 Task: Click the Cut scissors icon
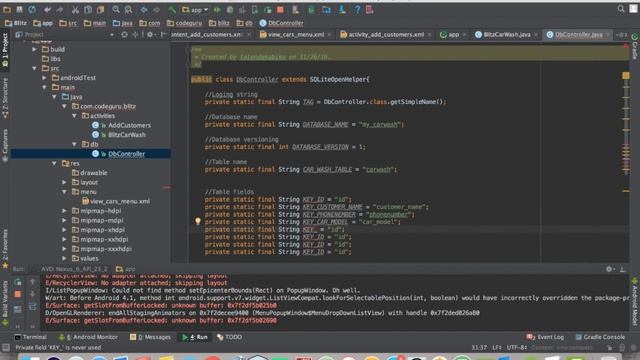(x=76, y=9)
